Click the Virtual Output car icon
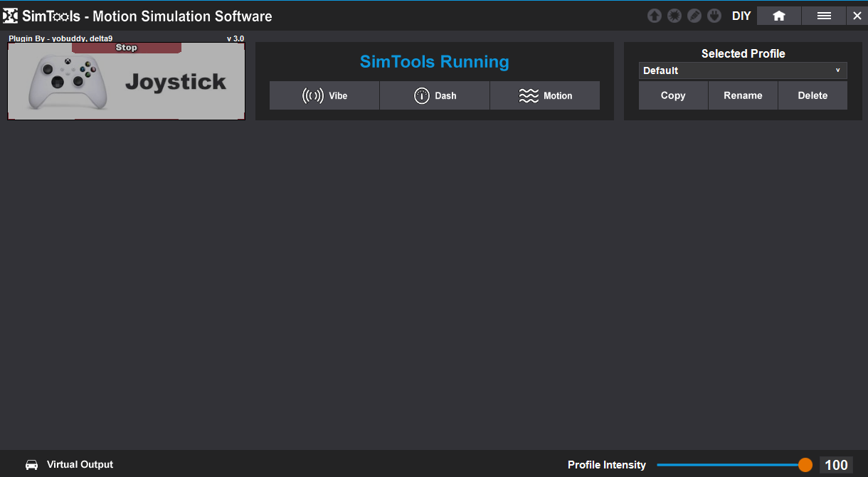This screenshot has width=868, height=477. [x=32, y=464]
